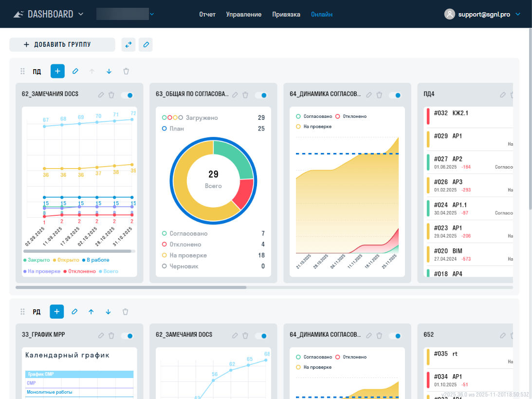
Task: Delete the ПД group via trash icon
Action: click(x=126, y=71)
